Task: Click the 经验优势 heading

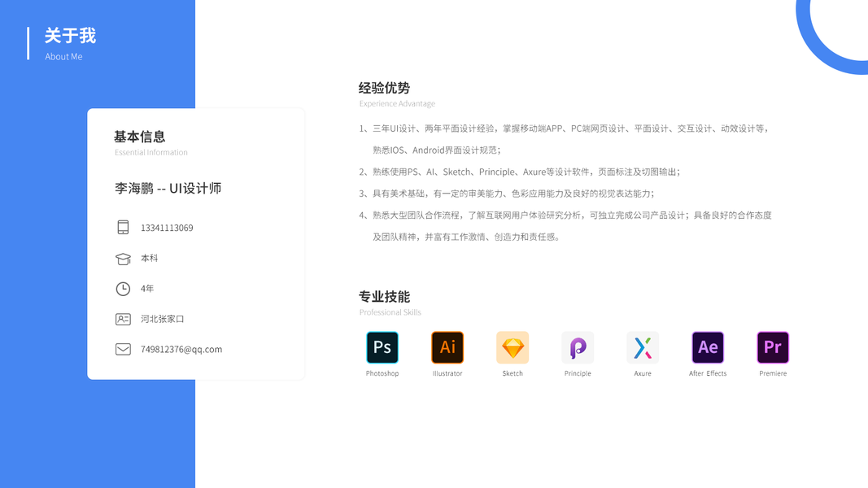Action: [x=384, y=88]
